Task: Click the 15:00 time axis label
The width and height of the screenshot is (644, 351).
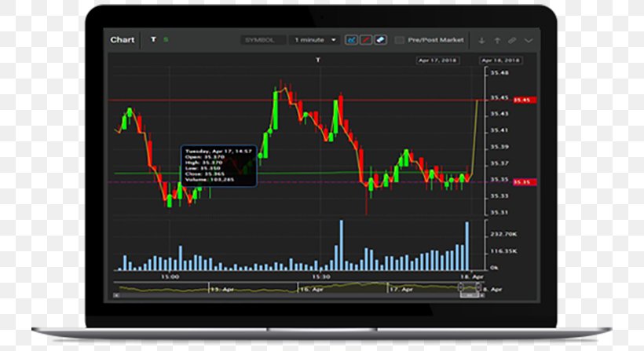Action: (x=170, y=276)
